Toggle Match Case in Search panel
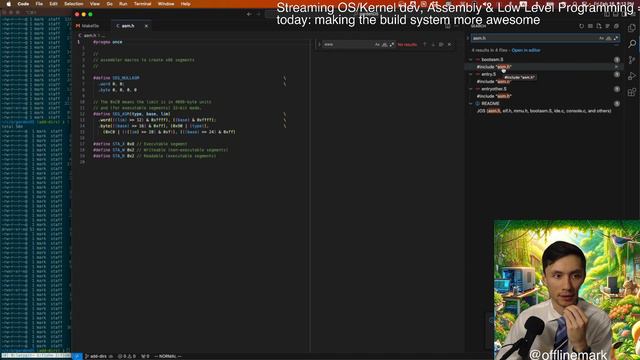The width and height of the screenshot is (640, 360). coord(601,38)
